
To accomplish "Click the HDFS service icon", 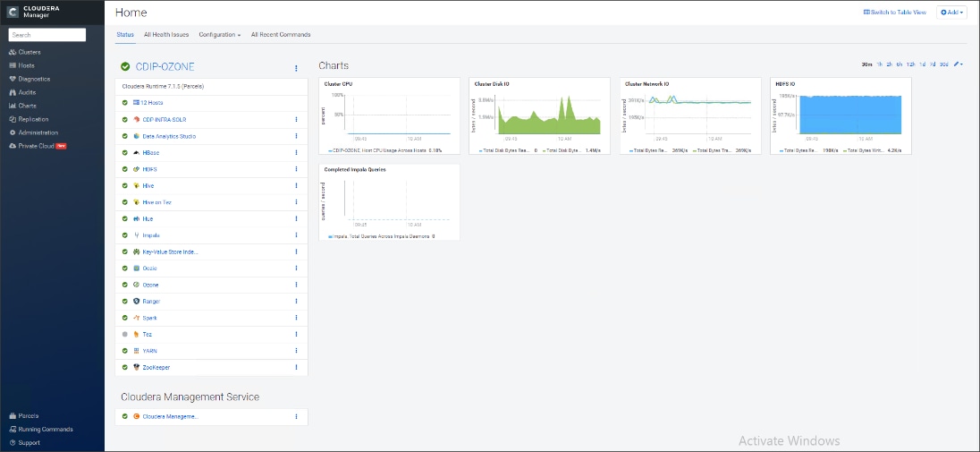I will pos(136,169).
